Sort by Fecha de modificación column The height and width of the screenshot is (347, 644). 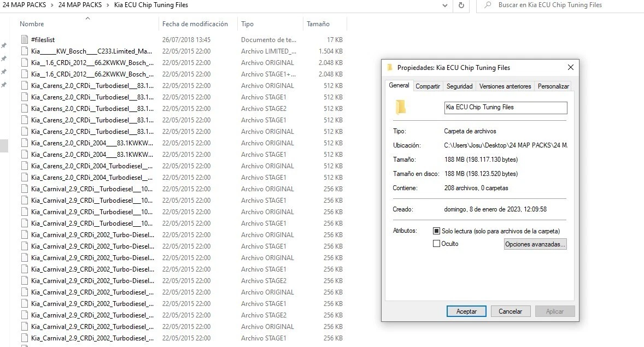point(195,24)
